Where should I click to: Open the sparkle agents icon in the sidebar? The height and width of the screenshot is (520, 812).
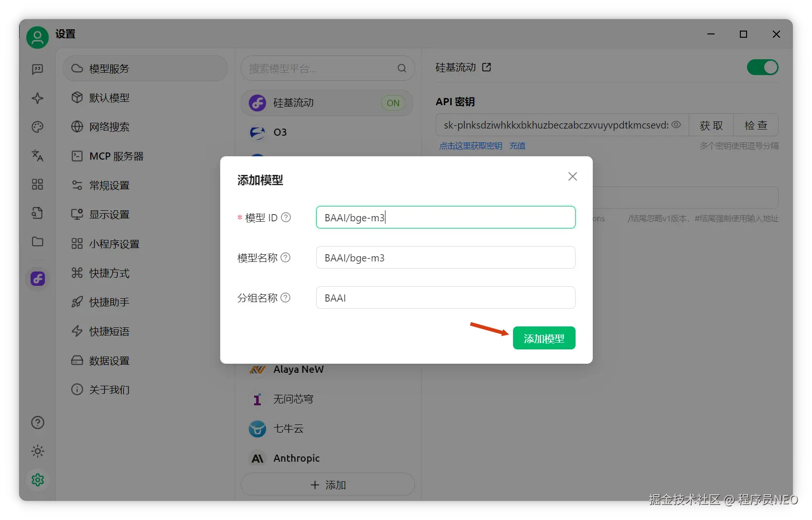click(37, 98)
